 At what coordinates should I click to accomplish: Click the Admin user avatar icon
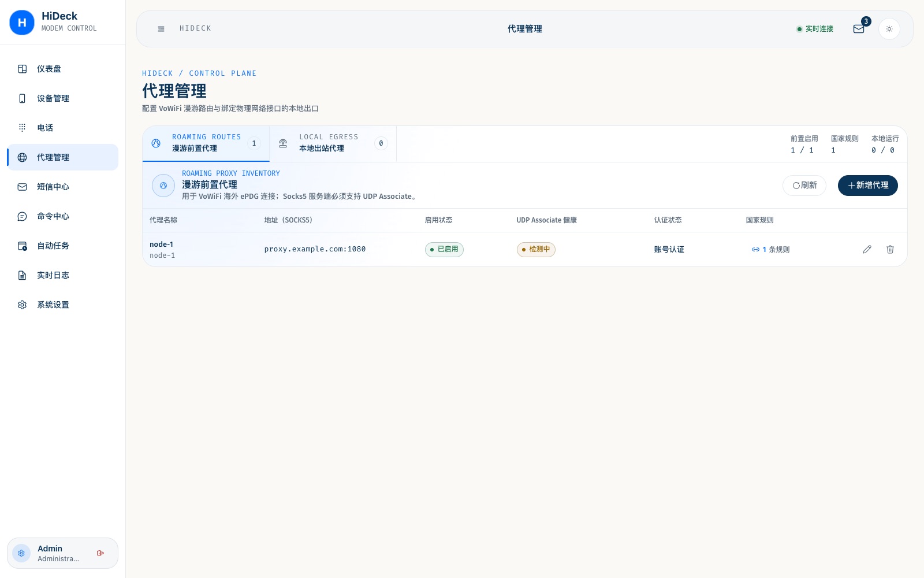[21, 553]
